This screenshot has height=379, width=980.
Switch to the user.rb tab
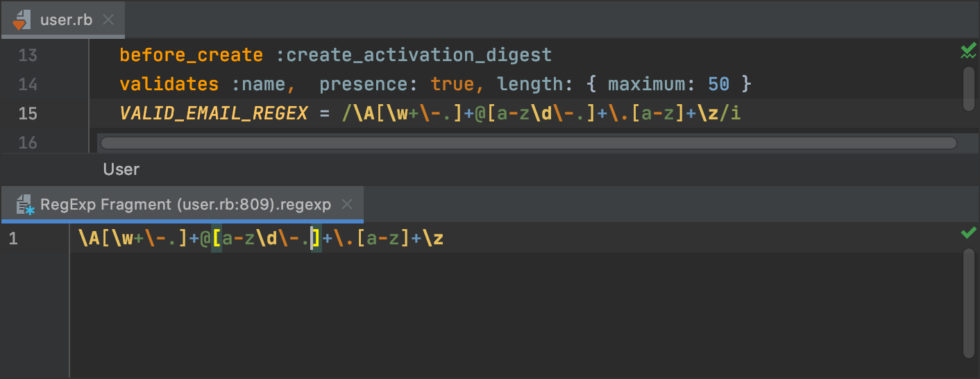(x=66, y=19)
